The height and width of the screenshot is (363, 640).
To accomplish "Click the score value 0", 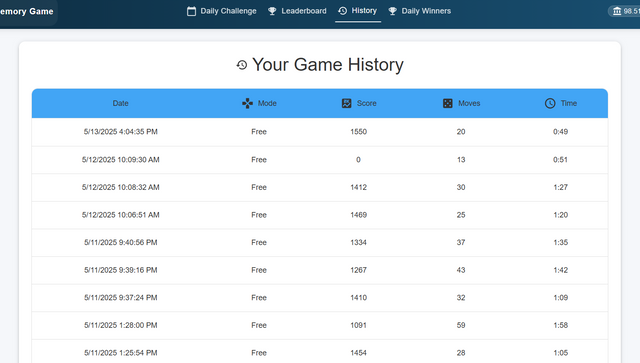I will (358, 160).
